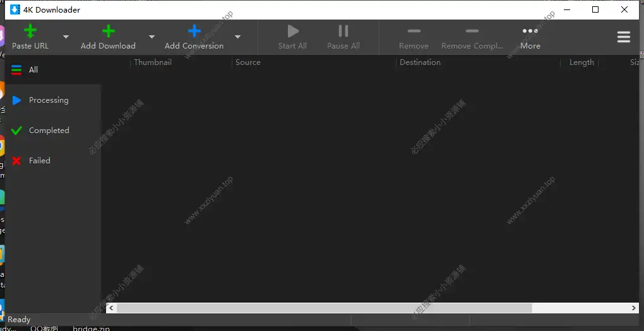
Task: Sort by Thumbnail column header
Action: (x=153, y=62)
